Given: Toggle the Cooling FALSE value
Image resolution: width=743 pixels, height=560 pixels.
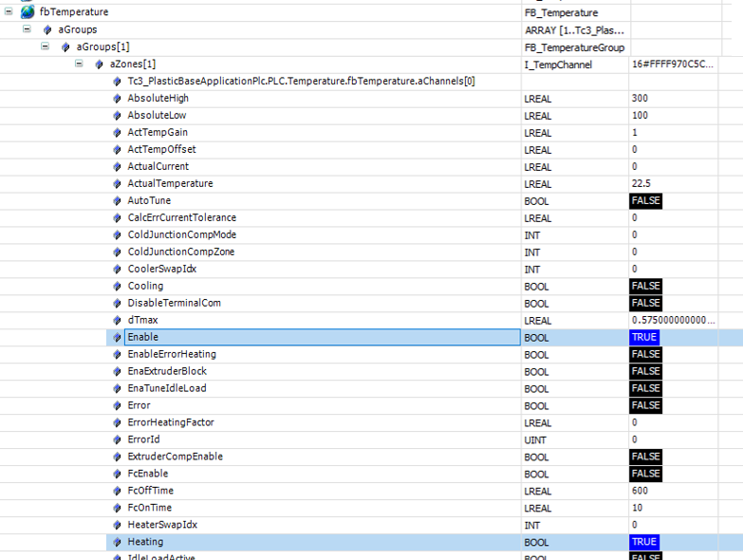Looking at the screenshot, I should click(x=645, y=286).
